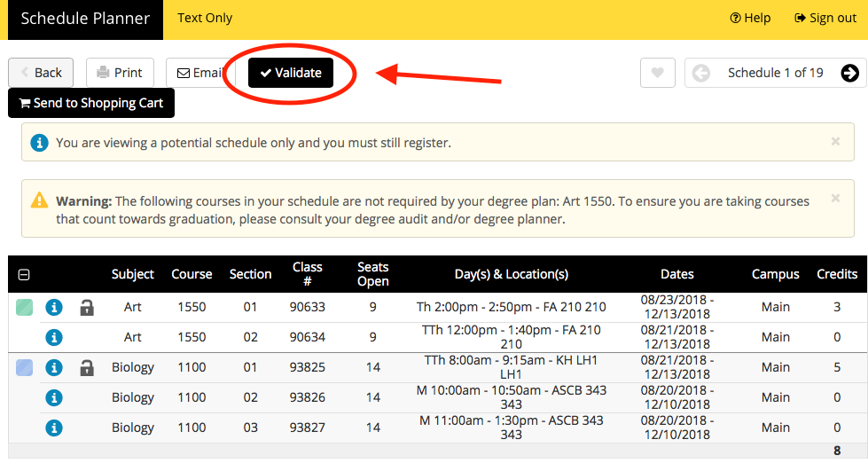Click total credits value 8
The width and height of the screenshot is (868, 471).
tap(837, 451)
